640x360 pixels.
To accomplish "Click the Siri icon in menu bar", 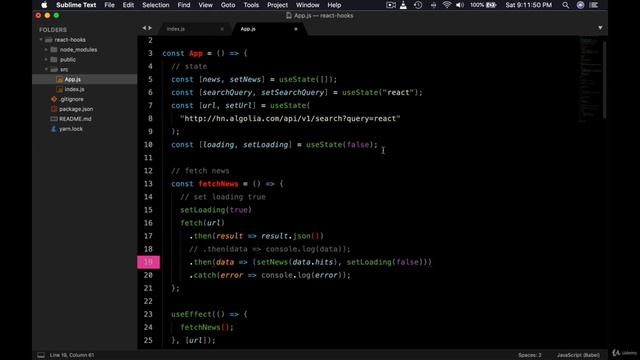I will pos(580,5).
